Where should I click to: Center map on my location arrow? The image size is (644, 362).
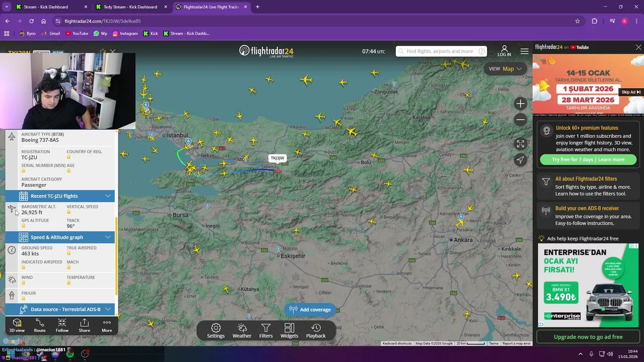pos(520,160)
